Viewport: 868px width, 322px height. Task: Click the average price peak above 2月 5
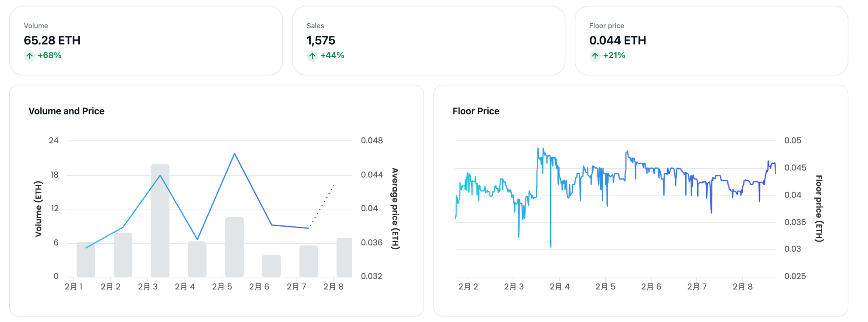click(x=234, y=154)
